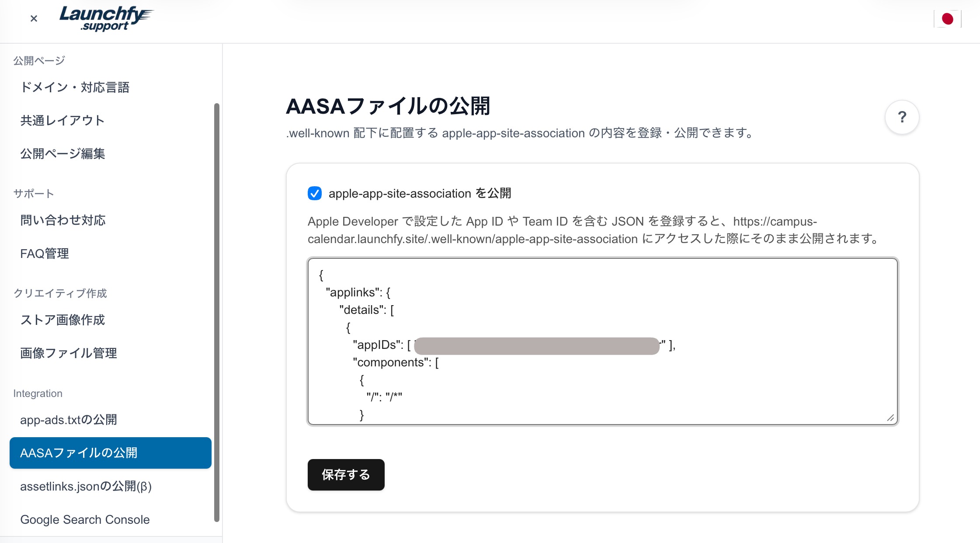Open ドメイン・対応言語 in the sidebar
The height and width of the screenshot is (543, 980).
(x=75, y=87)
